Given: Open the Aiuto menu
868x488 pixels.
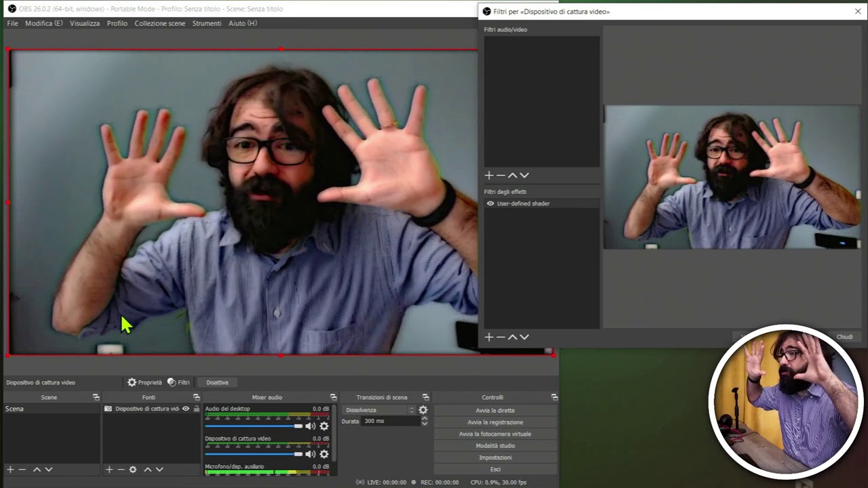Looking at the screenshot, I should 243,23.
